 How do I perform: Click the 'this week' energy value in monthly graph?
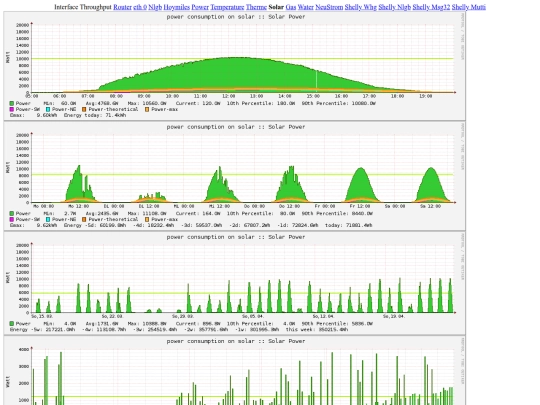pos(332,330)
